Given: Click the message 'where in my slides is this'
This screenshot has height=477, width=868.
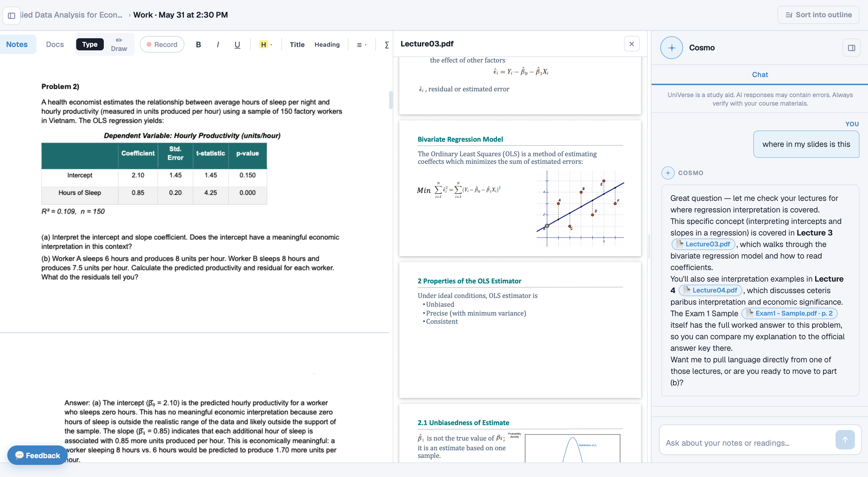Looking at the screenshot, I should (806, 144).
